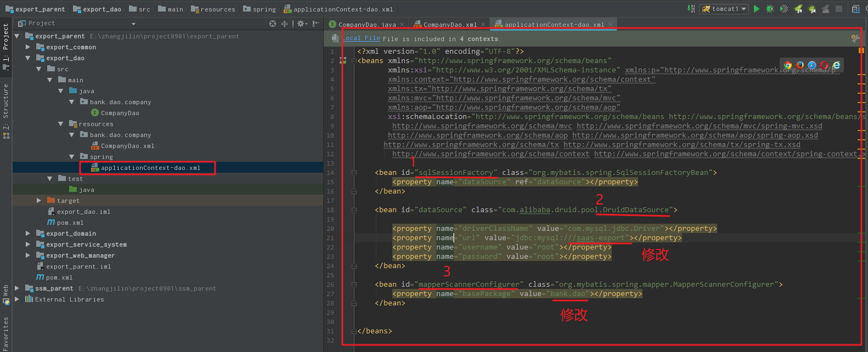This screenshot has height=352, width=868.
Task: Close the CompanyDao.xml tab
Action: 483,25
